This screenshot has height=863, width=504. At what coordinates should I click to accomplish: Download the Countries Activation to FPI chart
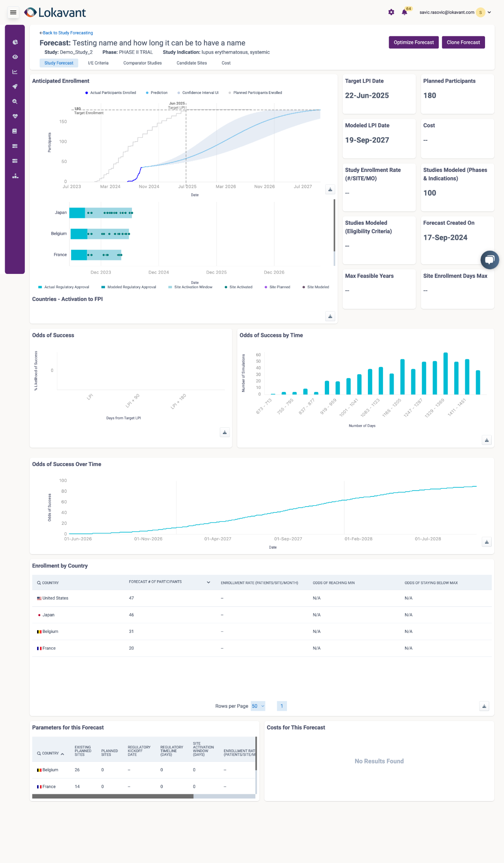pos(330,316)
